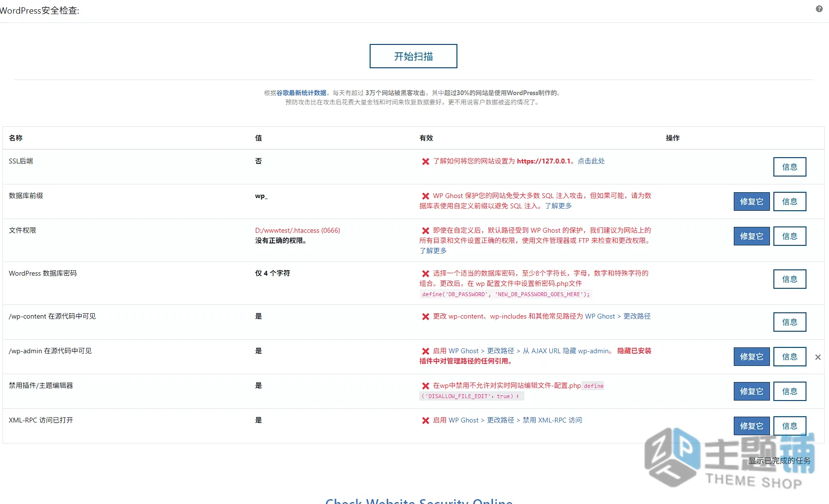Fix the /wp-admin visibility issue
This screenshot has width=829, height=504.
tap(752, 357)
